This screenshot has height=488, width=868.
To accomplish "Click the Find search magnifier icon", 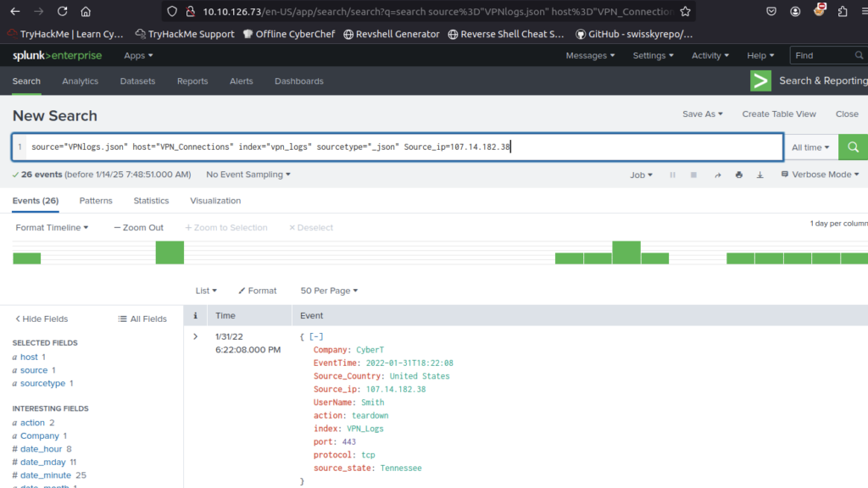I will [859, 55].
